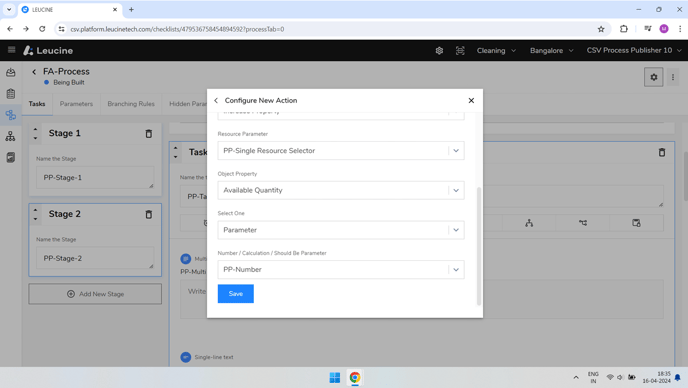
Task: Click the trash icon on the Task card
Action: tap(662, 152)
